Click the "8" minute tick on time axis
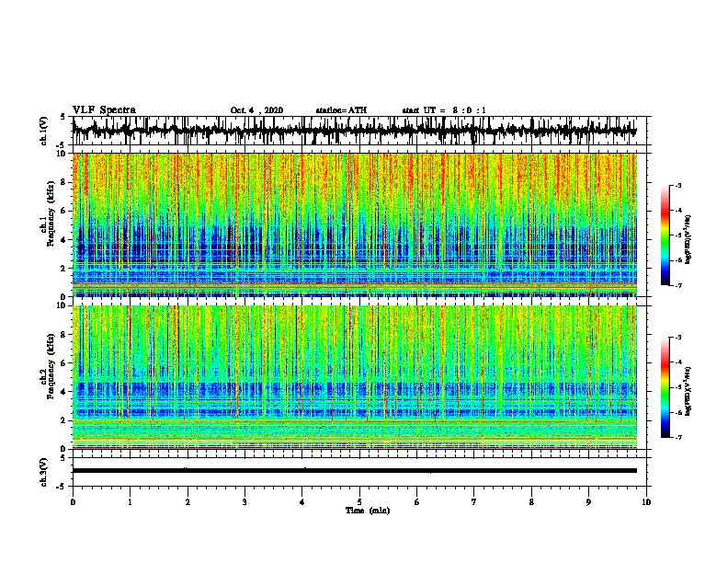The width and height of the screenshot is (728, 563). click(x=531, y=502)
